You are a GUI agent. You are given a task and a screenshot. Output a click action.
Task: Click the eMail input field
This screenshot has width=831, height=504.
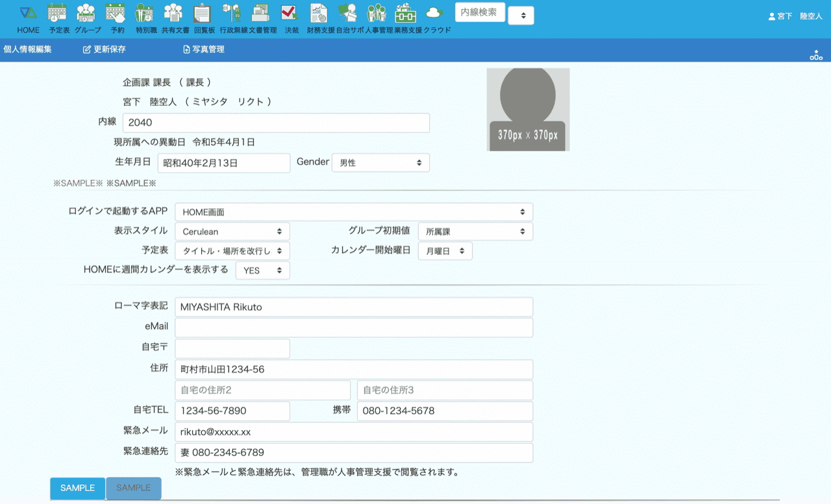pyautogui.click(x=354, y=328)
